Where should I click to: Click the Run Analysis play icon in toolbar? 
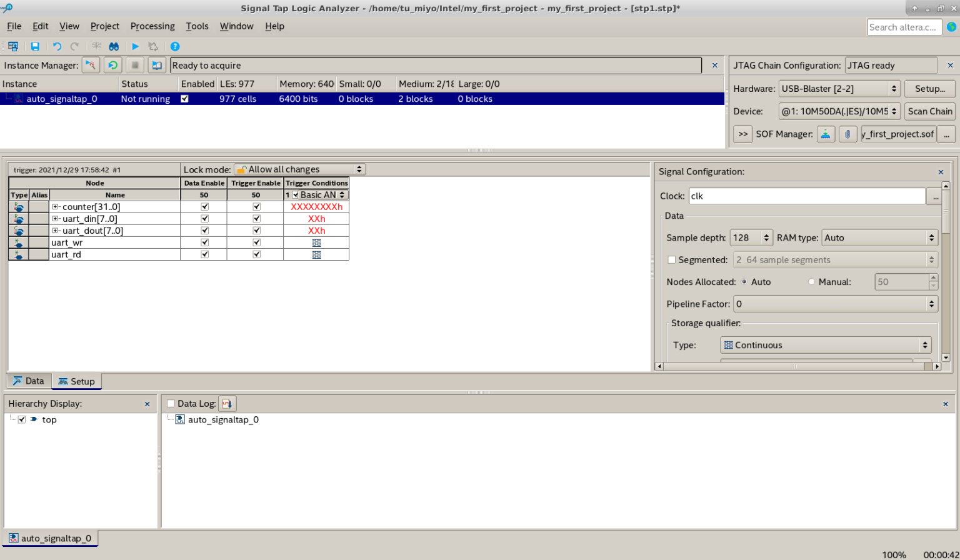[135, 46]
